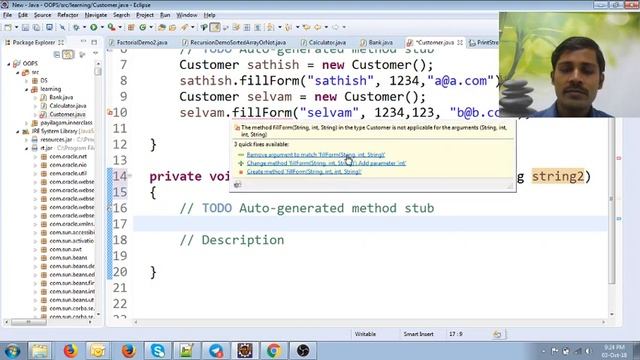Open the Navigate menu
640x360 pixels.
pos(96,15)
